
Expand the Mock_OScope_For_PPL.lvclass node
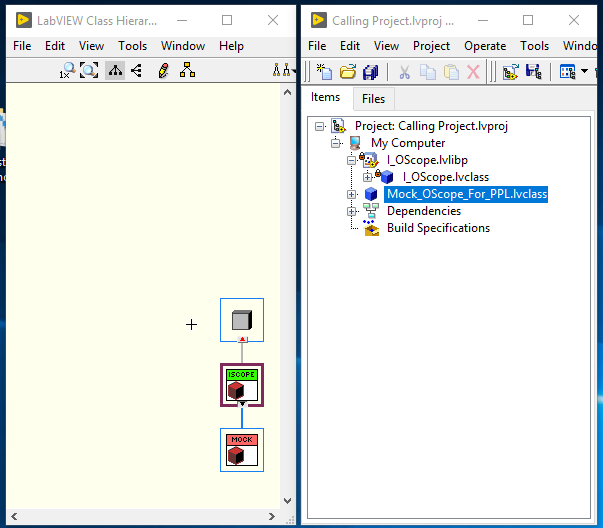point(351,194)
